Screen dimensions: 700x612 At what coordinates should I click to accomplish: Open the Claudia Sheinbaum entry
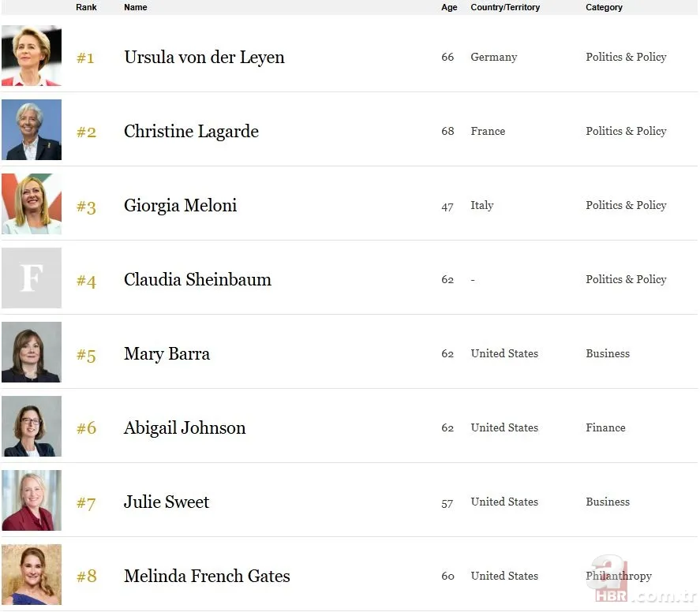coord(197,280)
